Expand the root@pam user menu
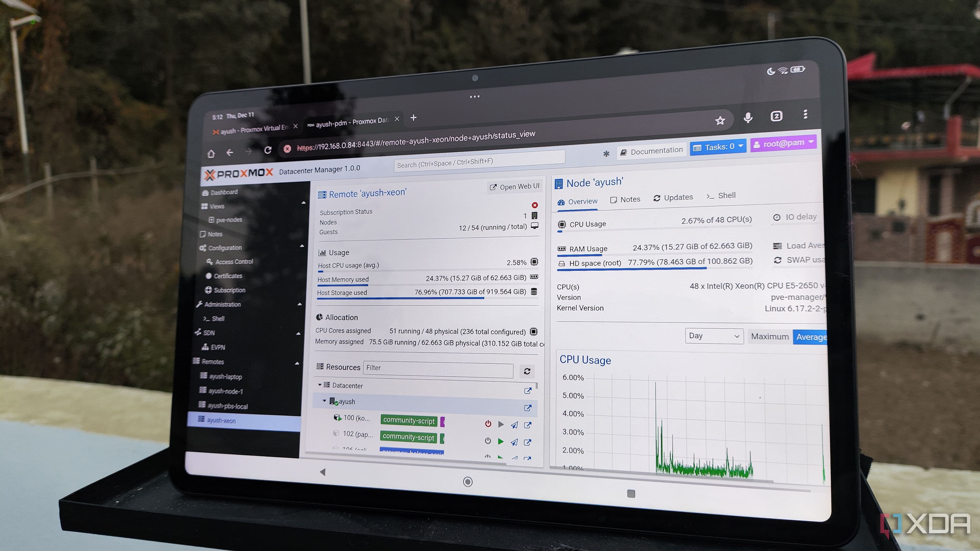980x551 pixels. pos(784,143)
